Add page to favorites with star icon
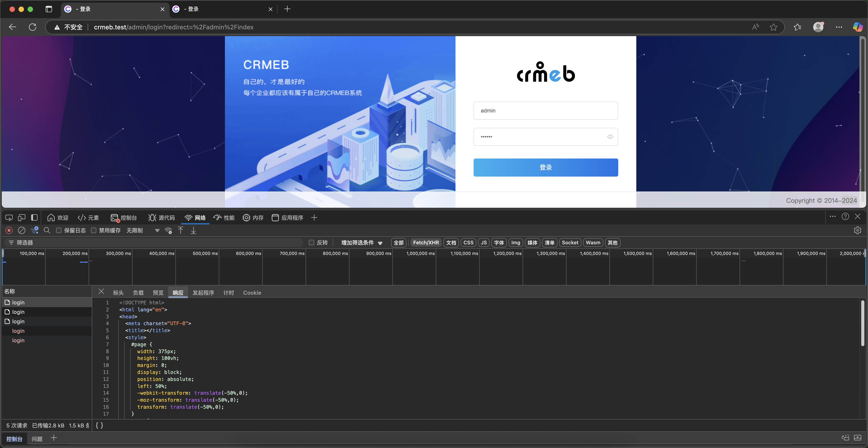Screen dimensions: 868x448 tap(773, 27)
